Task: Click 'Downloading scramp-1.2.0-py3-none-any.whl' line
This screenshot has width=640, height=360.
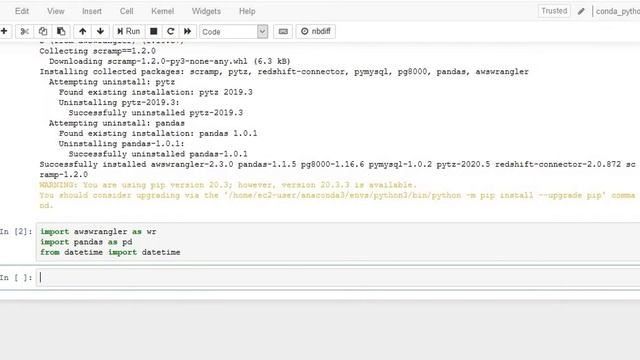Action: click(x=170, y=61)
